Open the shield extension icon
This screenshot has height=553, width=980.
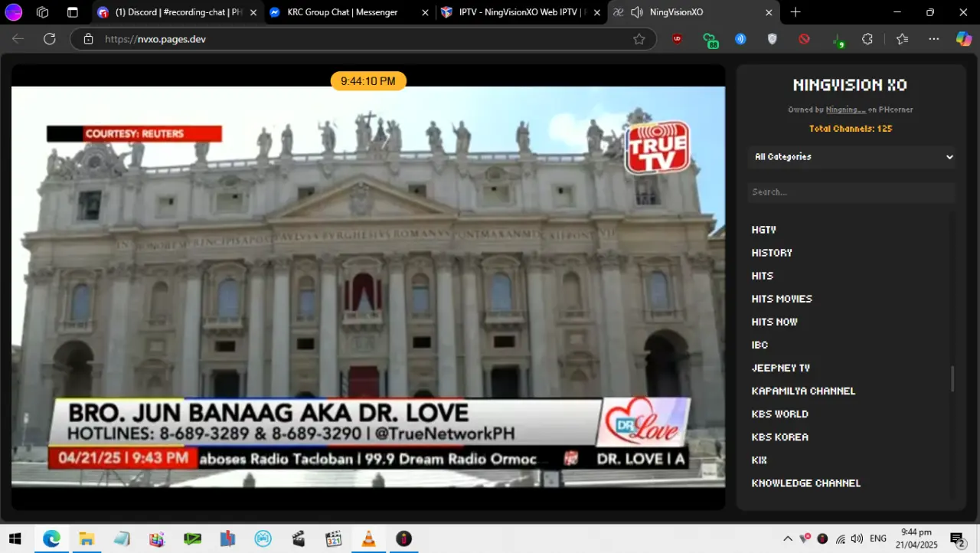(773, 39)
